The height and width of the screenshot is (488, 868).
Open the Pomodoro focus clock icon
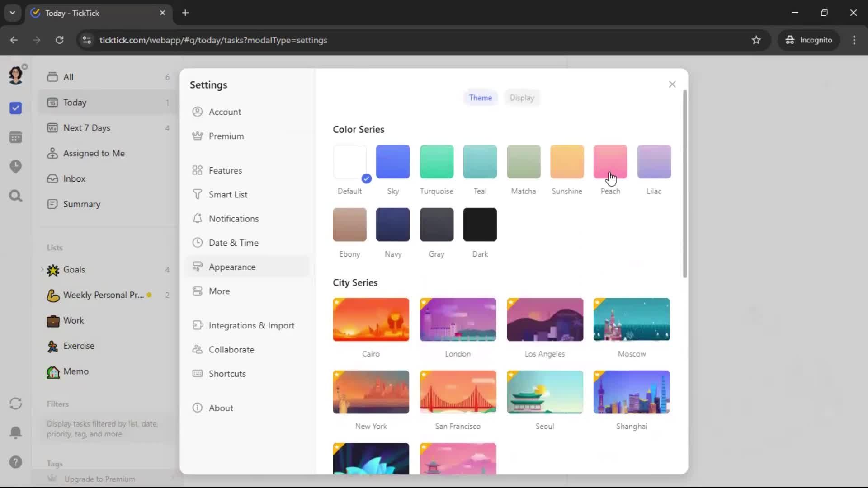coord(15,166)
